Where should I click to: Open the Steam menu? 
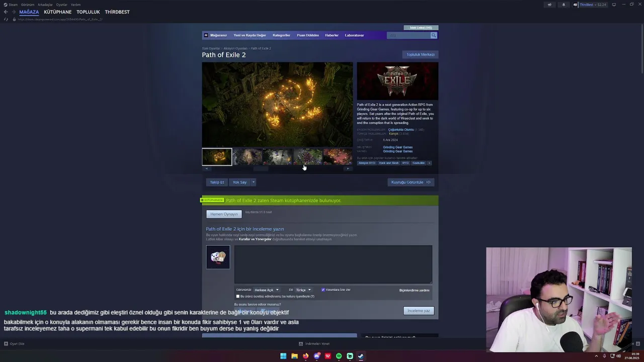11,5
